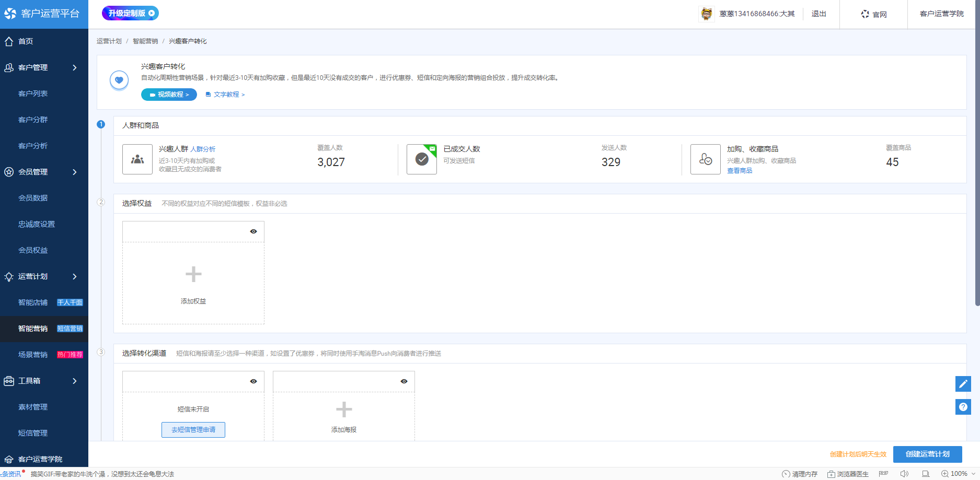Collapse the 客户管理 sidebar section
This screenshot has width=980, height=480.
tap(75, 67)
